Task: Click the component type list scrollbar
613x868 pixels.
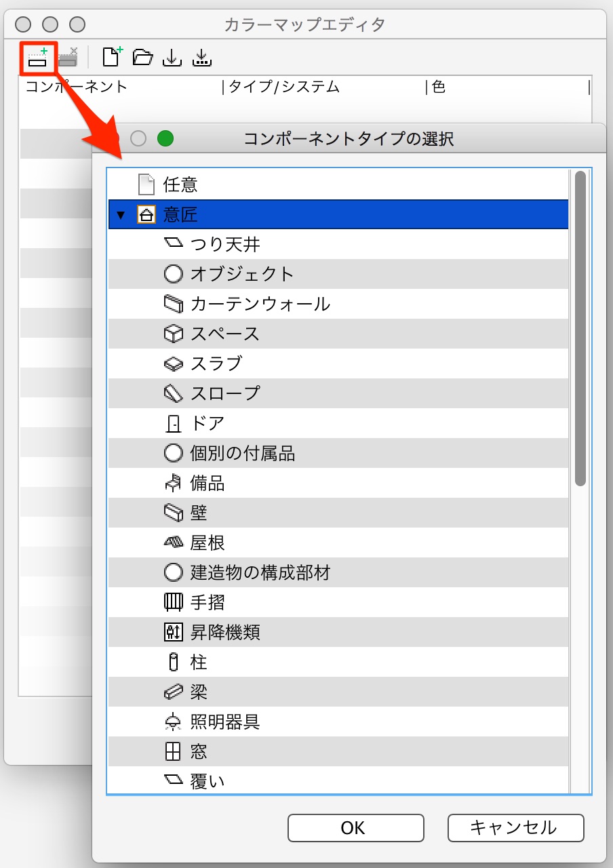Action: (x=580, y=328)
